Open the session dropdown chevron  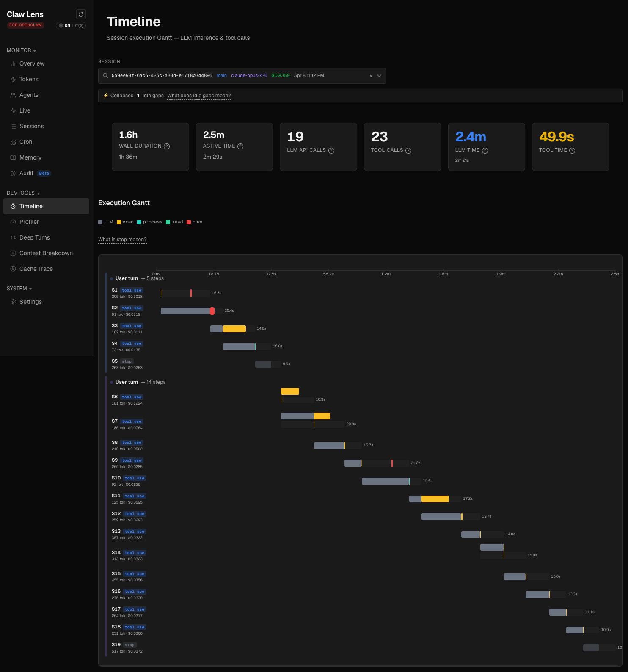tap(379, 76)
